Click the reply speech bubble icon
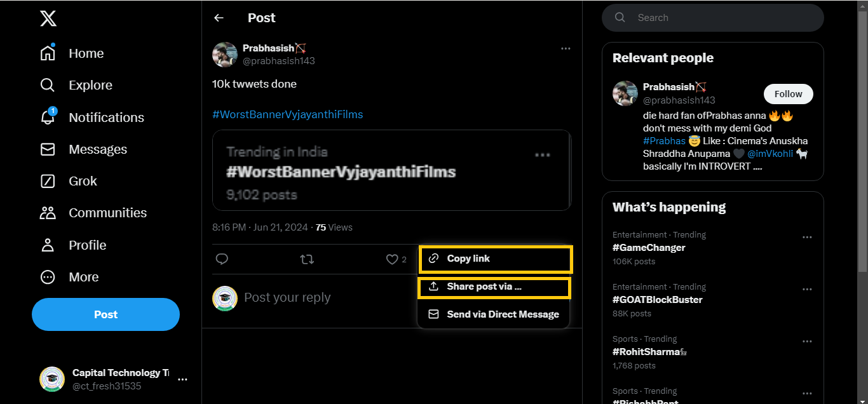Image resolution: width=868 pixels, height=404 pixels. (x=222, y=259)
